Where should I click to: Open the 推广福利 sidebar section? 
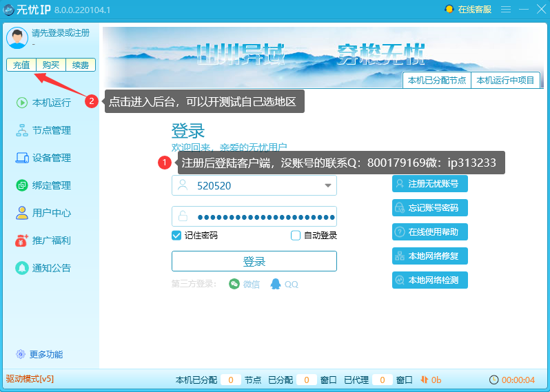pyautogui.click(x=43, y=240)
